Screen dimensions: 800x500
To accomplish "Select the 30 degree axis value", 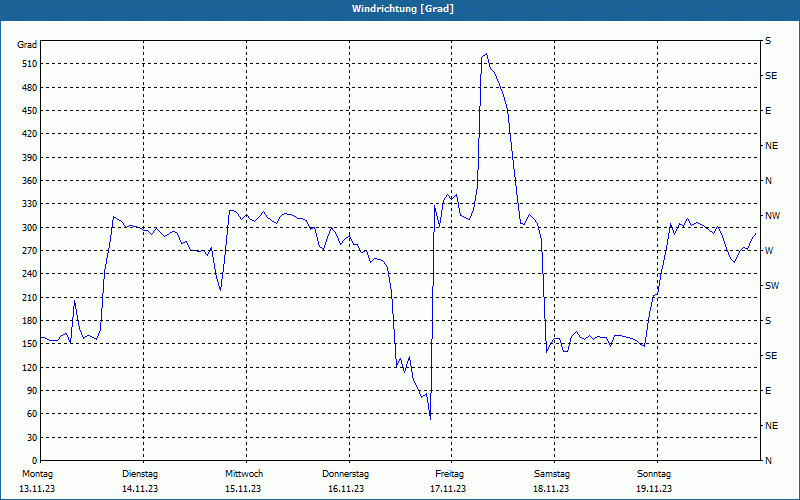I will (32, 437).
